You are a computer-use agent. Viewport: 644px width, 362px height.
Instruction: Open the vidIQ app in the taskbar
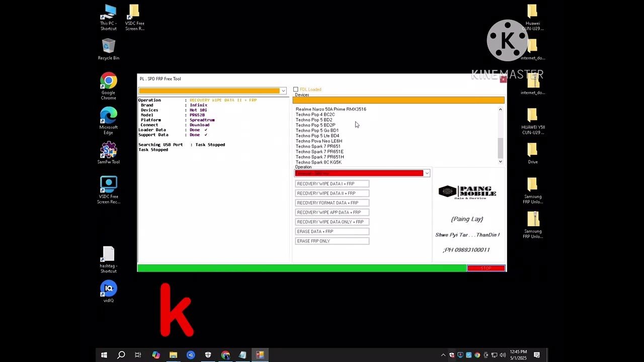(x=191, y=355)
